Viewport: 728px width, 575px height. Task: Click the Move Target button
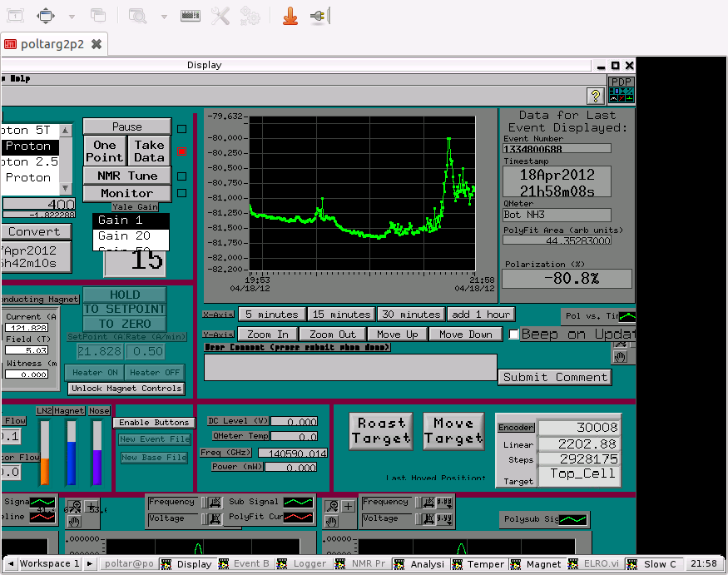pos(453,431)
